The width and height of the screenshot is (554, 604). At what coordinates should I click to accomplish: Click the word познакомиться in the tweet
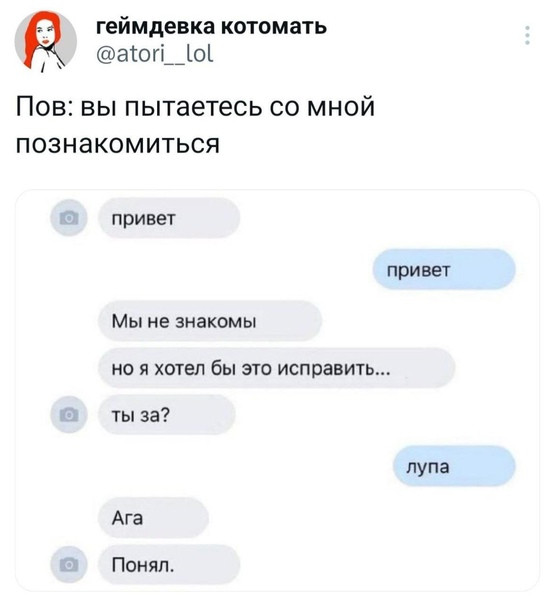[x=118, y=143]
